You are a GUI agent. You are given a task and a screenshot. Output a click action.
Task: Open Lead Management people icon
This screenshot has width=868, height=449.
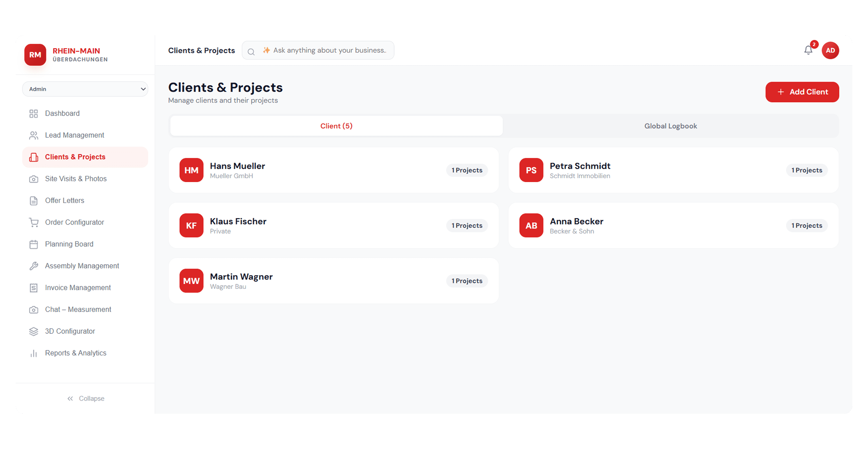tap(34, 135)
